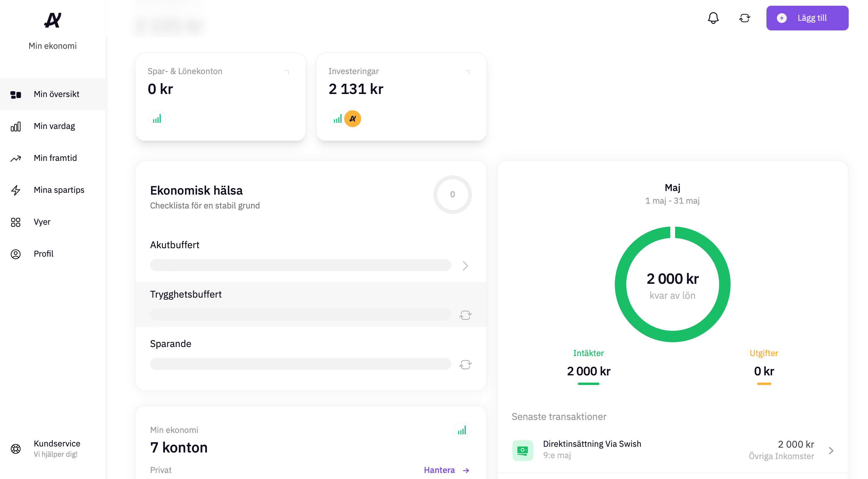Open the Profil page
Image resolution: width=868 pixels, height=479 pixels.
43,254
